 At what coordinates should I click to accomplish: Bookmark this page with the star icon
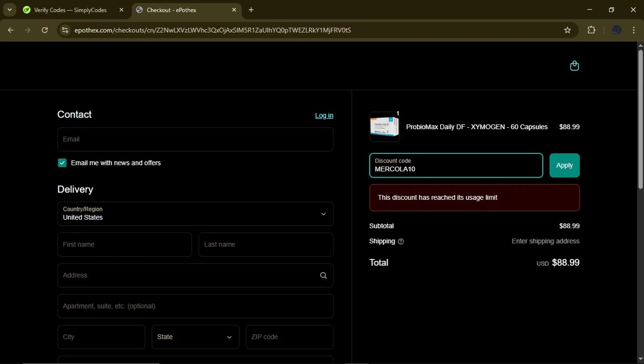pos(568,30)
